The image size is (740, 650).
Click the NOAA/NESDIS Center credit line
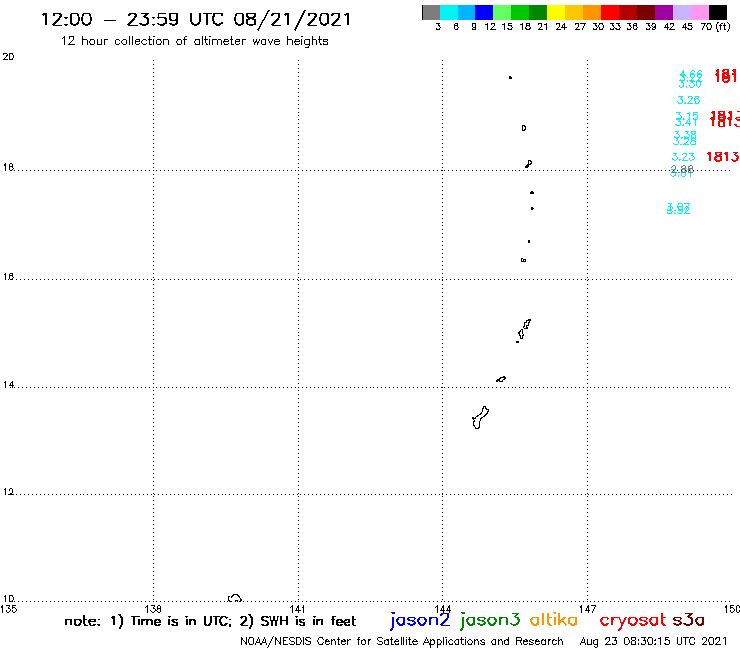(x=402, y=642)
